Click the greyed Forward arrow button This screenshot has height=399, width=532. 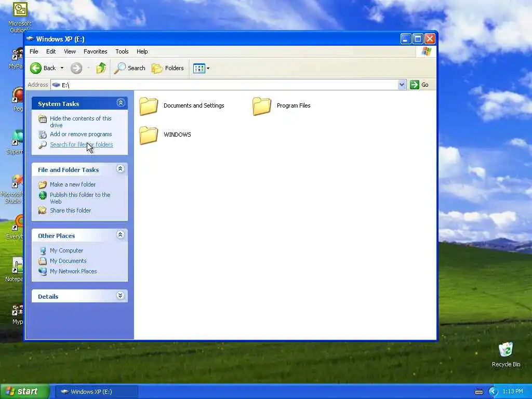click(76, 68)
